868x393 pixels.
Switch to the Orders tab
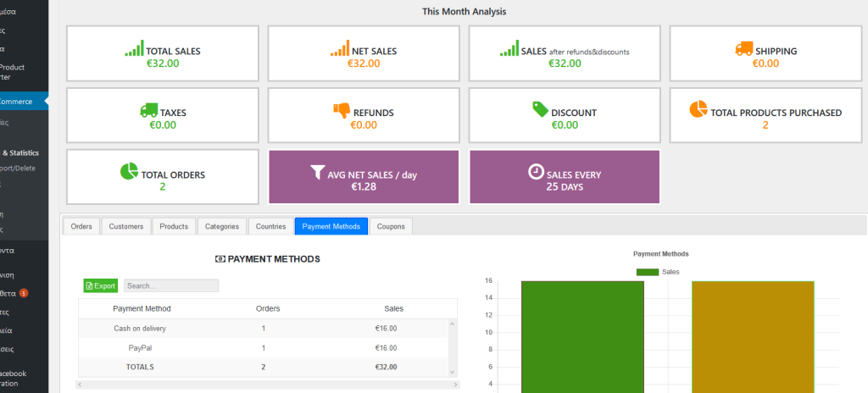coord(81,226)
